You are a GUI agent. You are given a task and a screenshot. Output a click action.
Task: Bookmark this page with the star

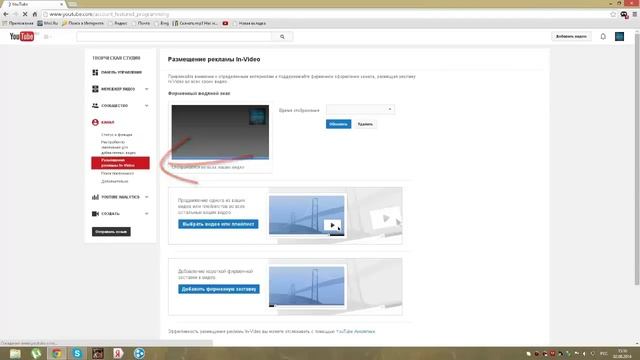click(x=613, y=14)
